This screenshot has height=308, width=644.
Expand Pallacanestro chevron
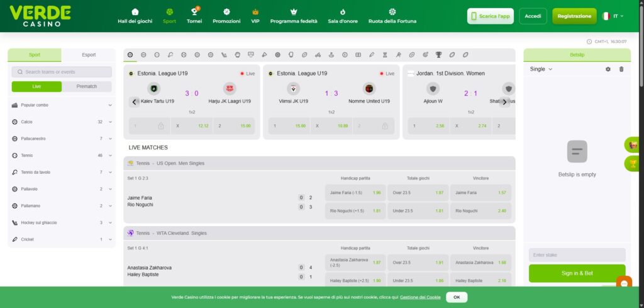coord(110,139)
